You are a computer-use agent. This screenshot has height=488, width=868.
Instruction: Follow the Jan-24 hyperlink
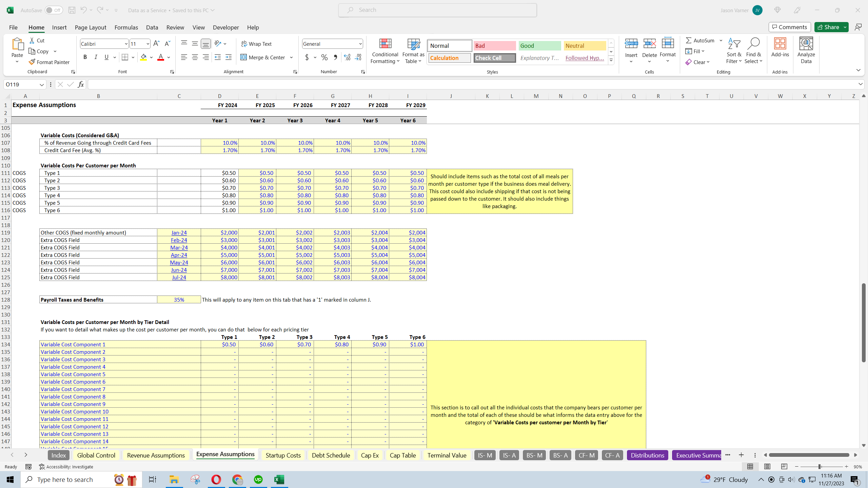click(179, 232)
